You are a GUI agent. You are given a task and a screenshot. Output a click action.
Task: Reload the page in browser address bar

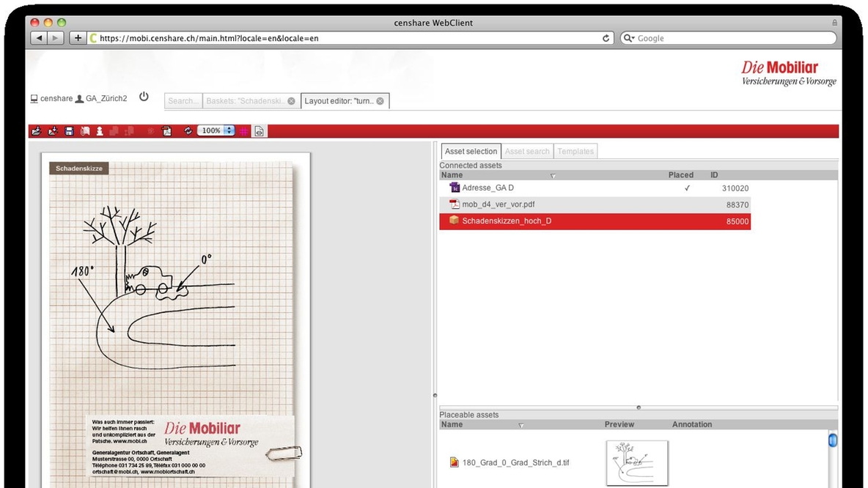(606, 38)
